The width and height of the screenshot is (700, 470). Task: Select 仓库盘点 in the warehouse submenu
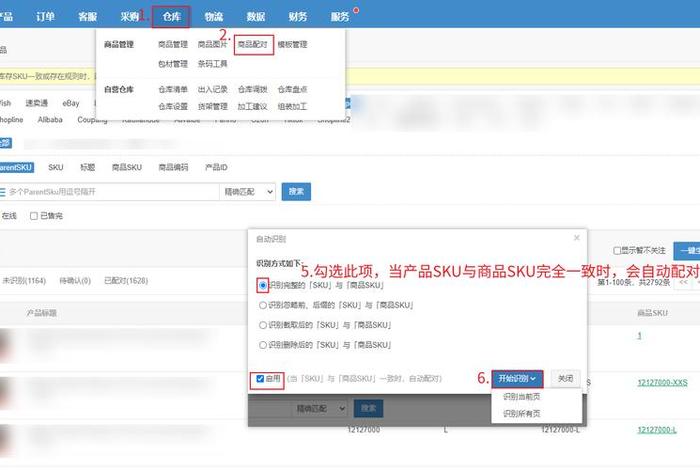tap(292, 89)
